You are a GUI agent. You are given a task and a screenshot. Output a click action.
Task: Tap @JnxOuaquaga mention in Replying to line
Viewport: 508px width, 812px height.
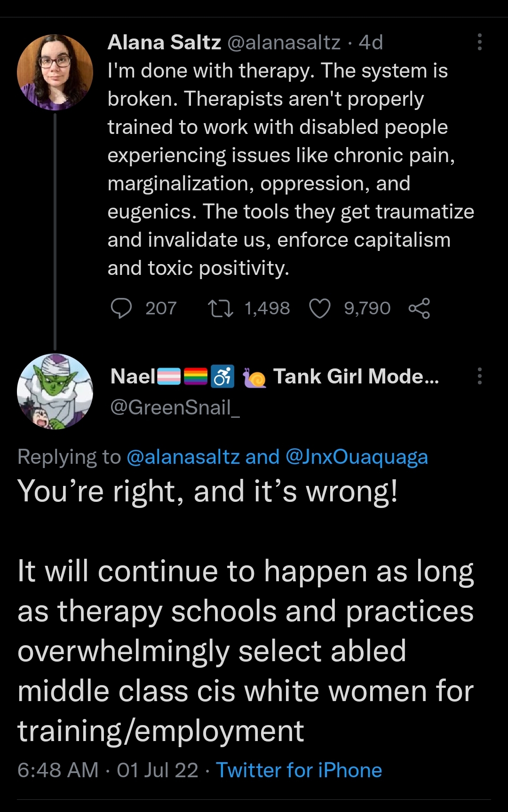click(x=357, y=457)
